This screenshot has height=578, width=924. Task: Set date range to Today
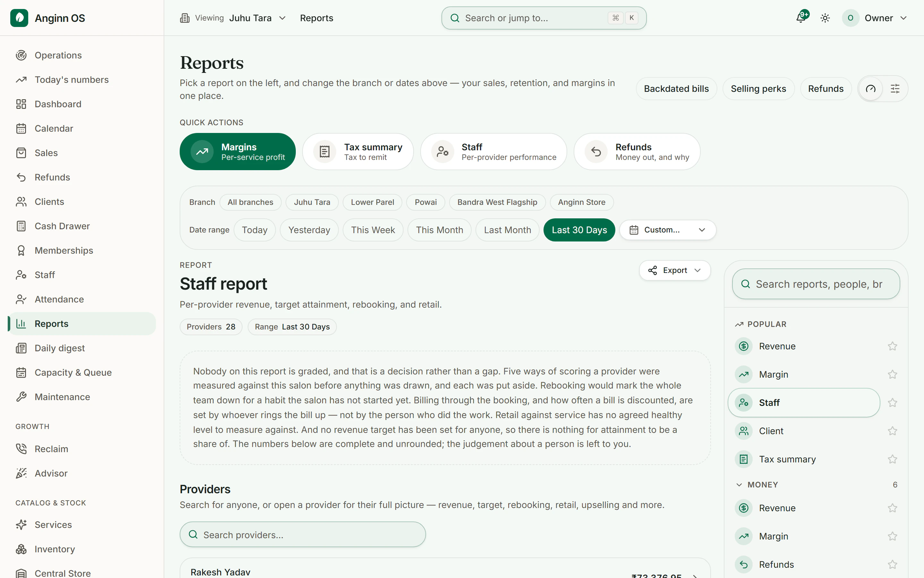tap(255, 230)
